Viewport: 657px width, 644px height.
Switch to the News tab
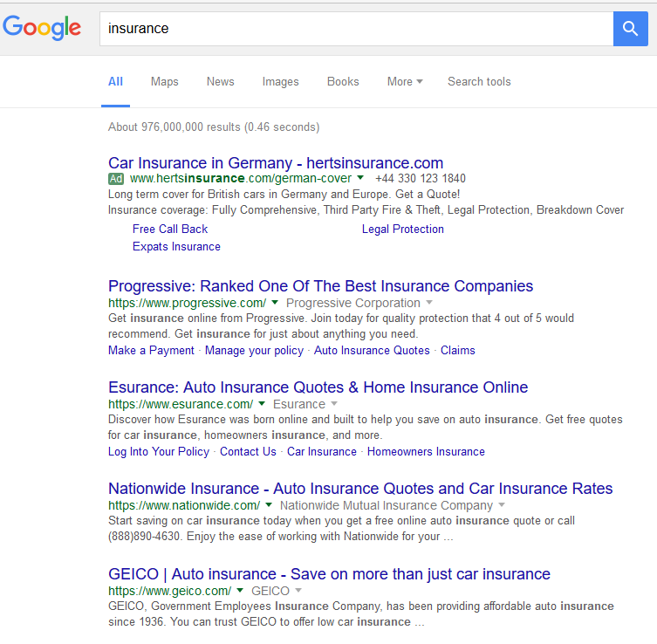click(220, 81)
